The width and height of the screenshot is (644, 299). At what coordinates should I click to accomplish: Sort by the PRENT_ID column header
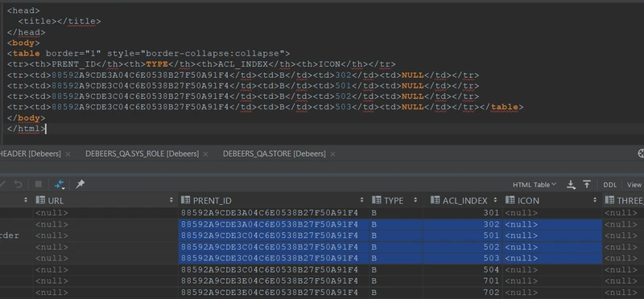(x=273, y=201)
